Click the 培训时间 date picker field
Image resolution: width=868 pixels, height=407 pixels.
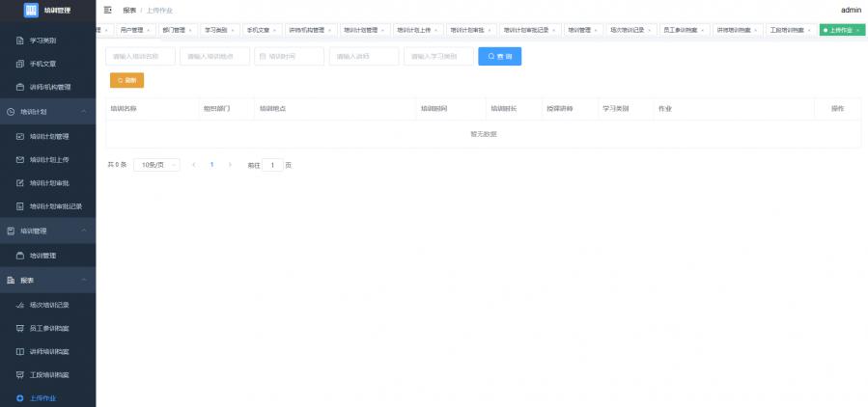pyautogui.click(x=289, y=57)
